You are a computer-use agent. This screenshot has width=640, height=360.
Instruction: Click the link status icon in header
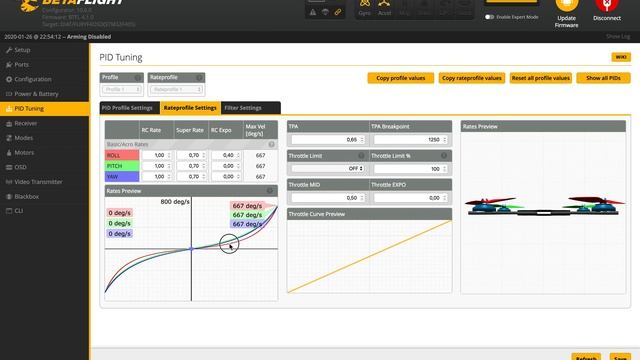(338, 12)
